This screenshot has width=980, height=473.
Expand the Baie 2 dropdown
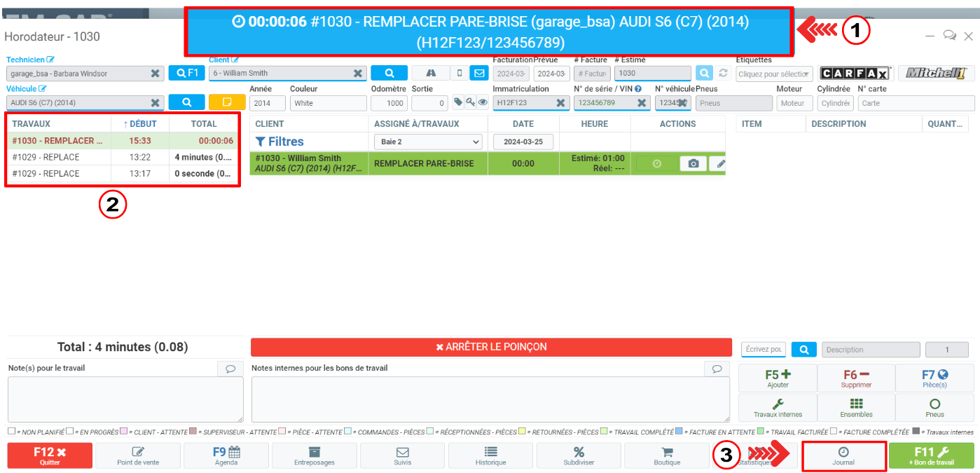pos(429,142)
